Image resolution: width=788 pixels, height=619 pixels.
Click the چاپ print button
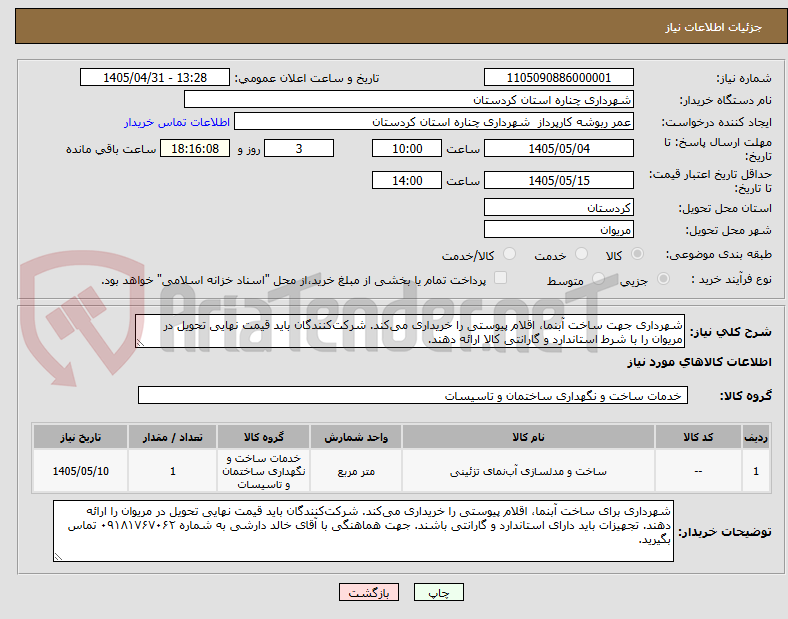439,592
